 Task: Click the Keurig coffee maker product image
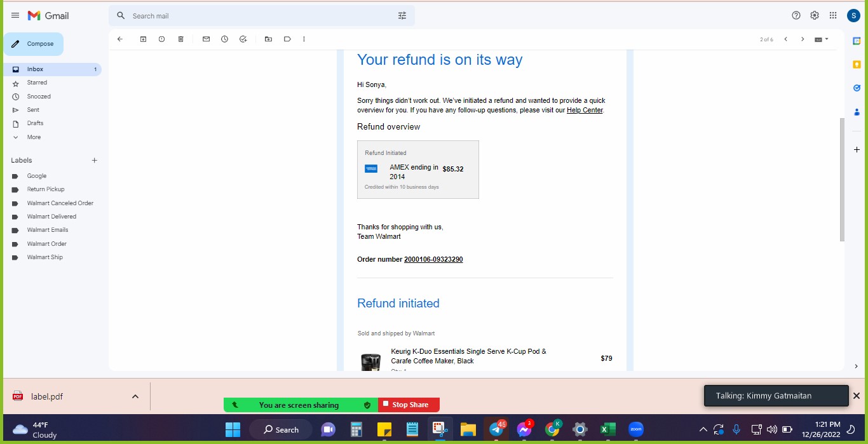point(370,362)
